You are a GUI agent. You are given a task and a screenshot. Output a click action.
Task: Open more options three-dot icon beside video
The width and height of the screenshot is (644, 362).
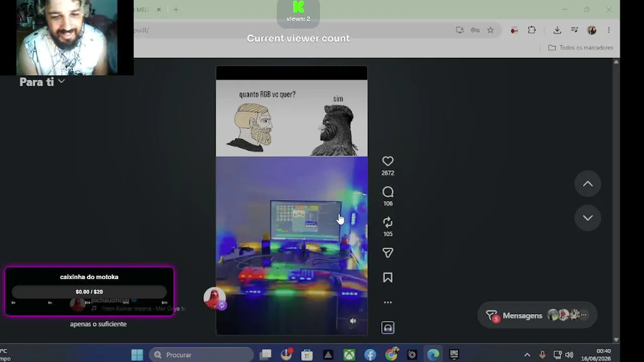coord(387,303)
